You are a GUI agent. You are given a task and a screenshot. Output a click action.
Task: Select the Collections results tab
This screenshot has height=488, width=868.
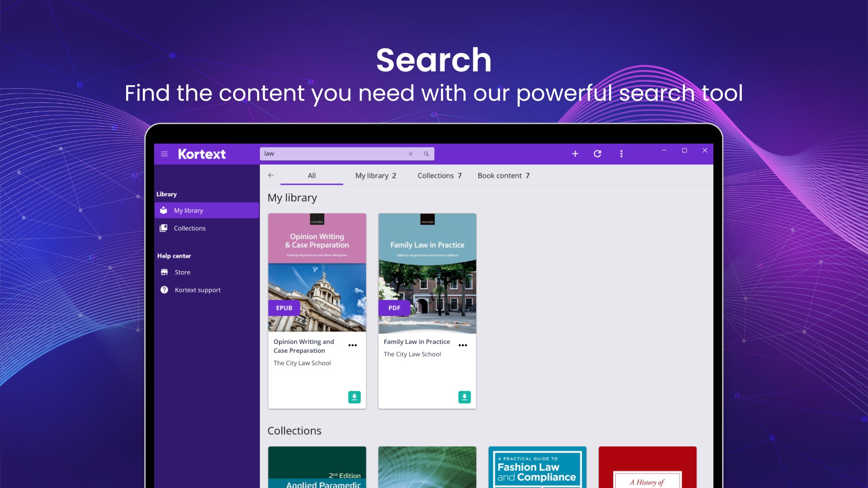point(439,175)
